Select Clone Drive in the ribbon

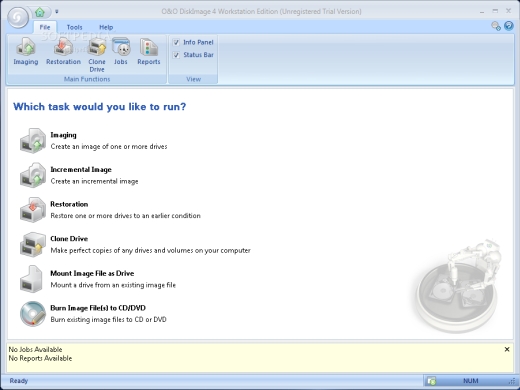[x=97, y=55]
